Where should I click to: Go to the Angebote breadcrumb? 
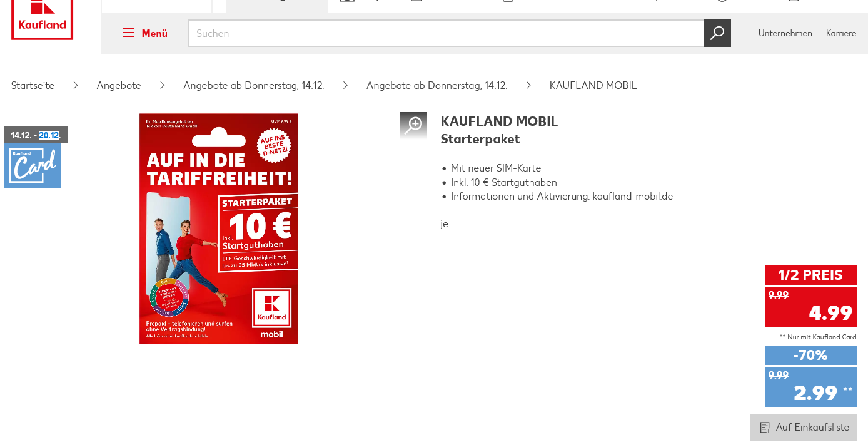click(119, 85)
